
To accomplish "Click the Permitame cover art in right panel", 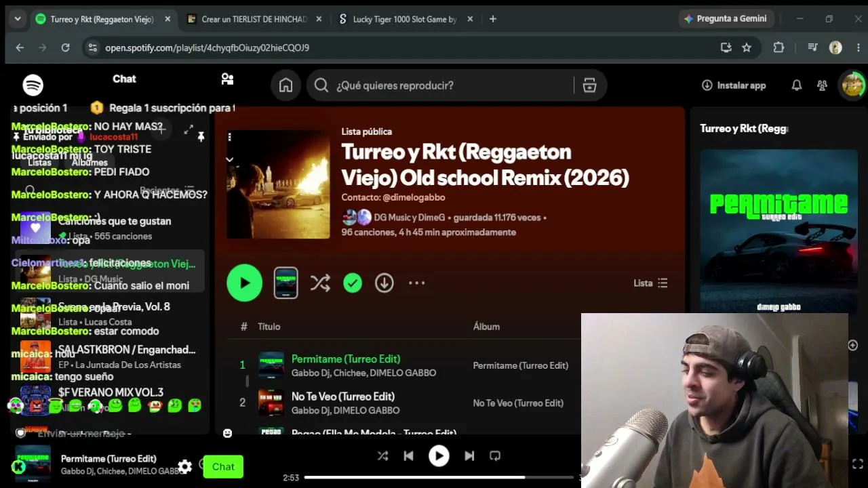I will 778,231.
